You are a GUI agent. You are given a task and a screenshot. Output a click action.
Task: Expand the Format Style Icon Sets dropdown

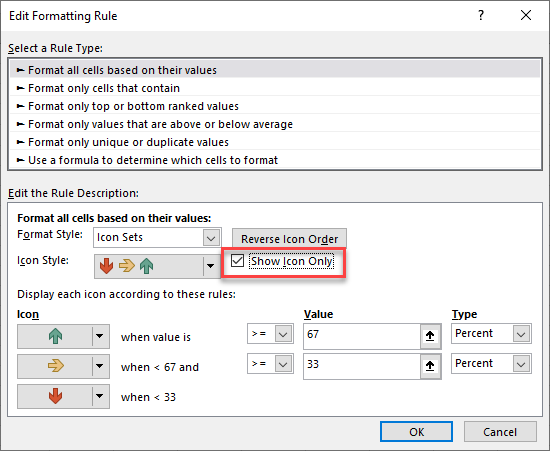(211, 238)
